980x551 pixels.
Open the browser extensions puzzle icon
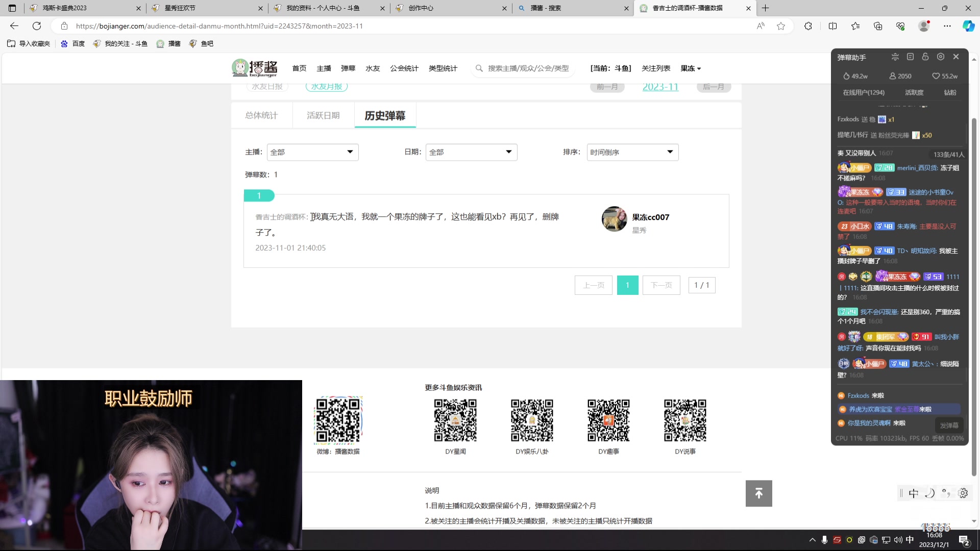(x=808, y=26)
